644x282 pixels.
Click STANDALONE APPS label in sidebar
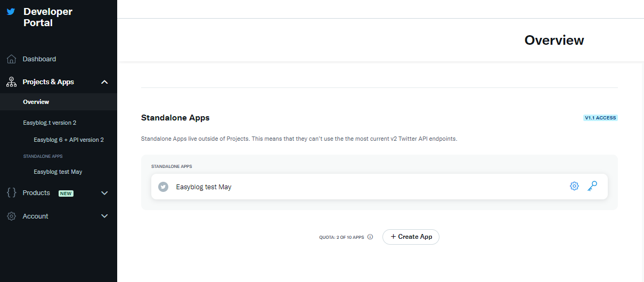[43, 156]
